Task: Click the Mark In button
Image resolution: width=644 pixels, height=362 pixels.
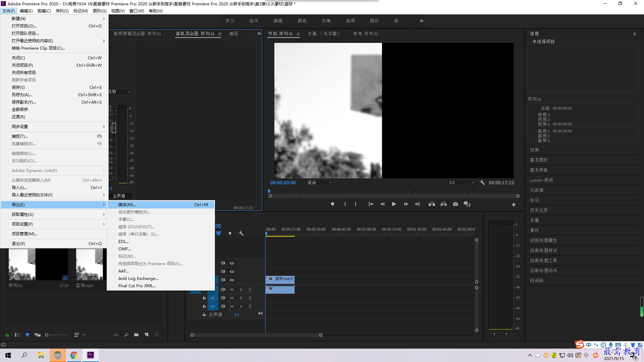Action: coord(345,204)
